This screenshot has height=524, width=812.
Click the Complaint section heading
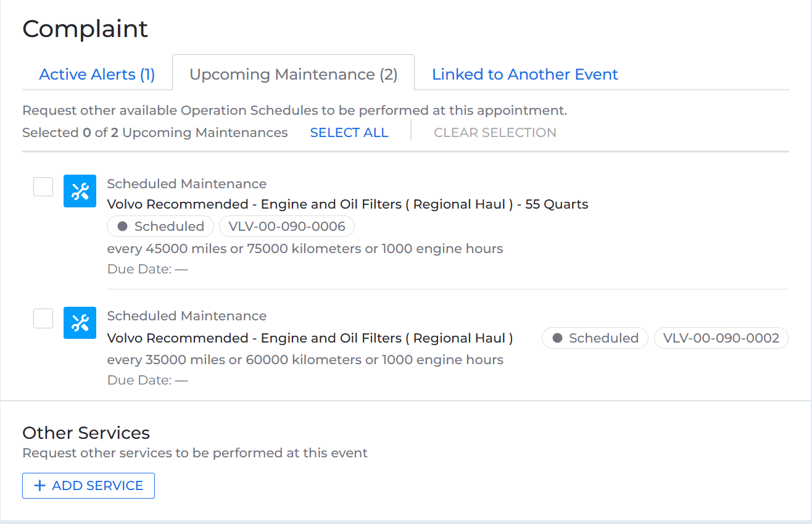(x=85, y=28)
